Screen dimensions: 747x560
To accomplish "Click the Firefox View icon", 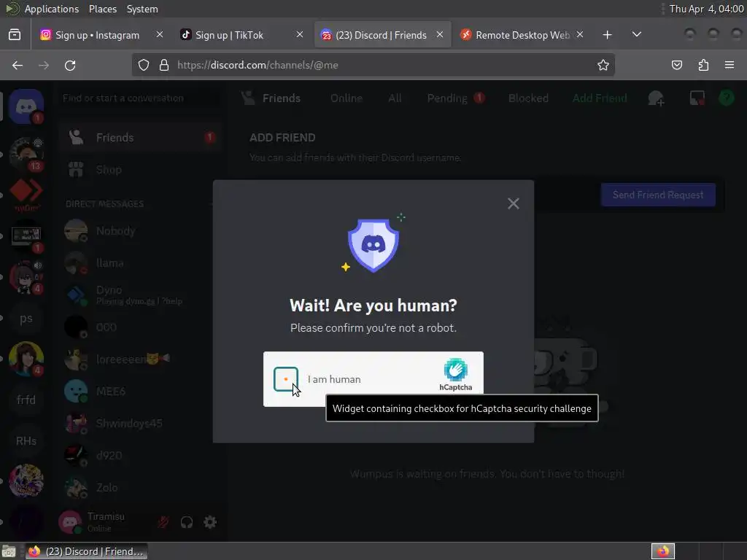I will pos(15,35).
